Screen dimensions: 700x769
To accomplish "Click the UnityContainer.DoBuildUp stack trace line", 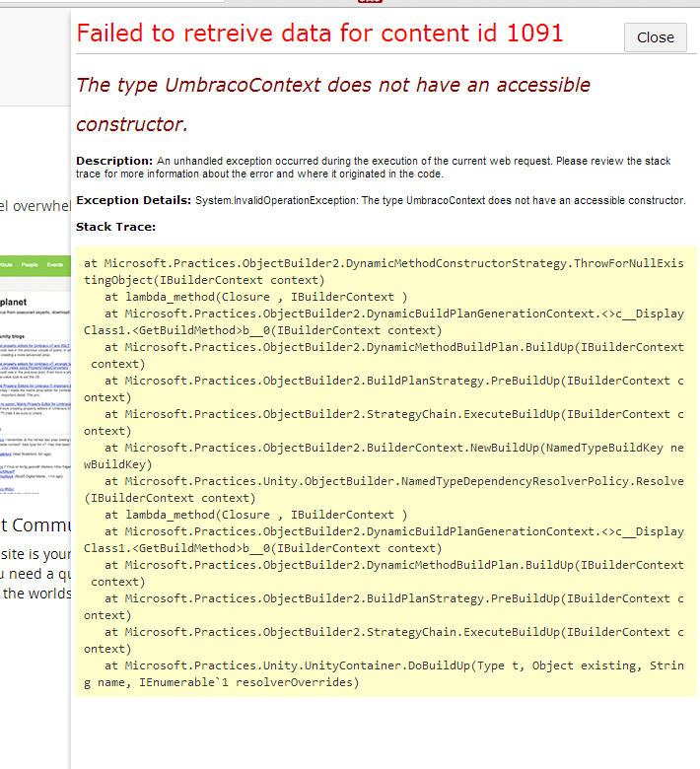I will pos(384,673).
